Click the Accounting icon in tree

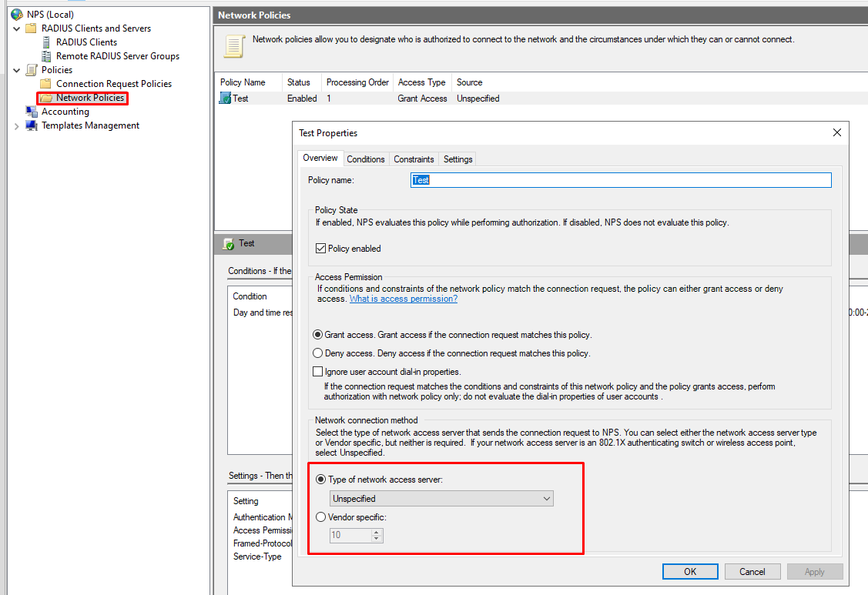click(x=32, y=112)
